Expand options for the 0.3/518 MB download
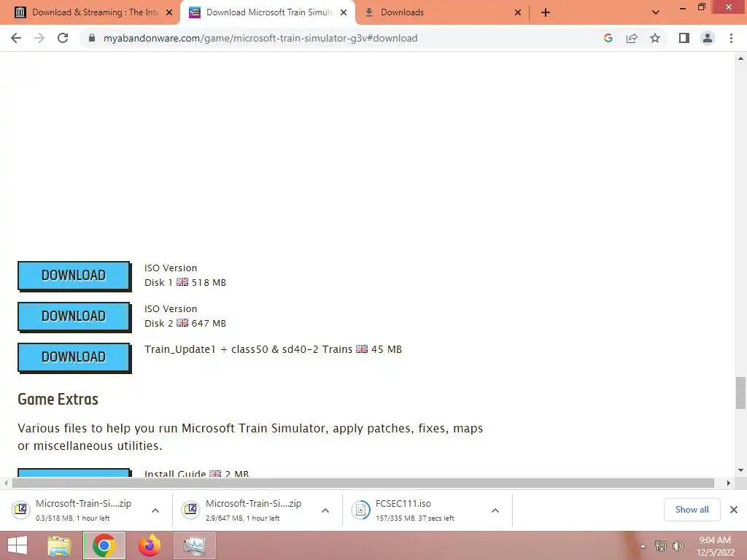 [x=155, y=510]
